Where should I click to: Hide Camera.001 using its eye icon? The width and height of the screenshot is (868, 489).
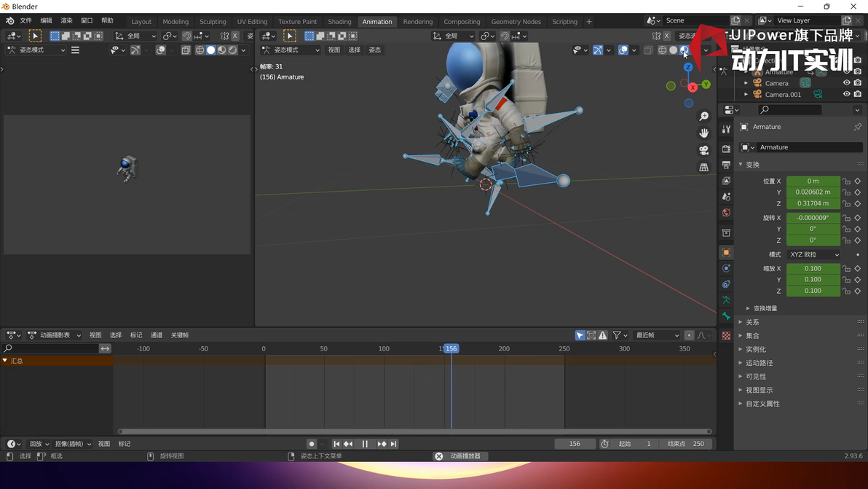pos(846,94)
